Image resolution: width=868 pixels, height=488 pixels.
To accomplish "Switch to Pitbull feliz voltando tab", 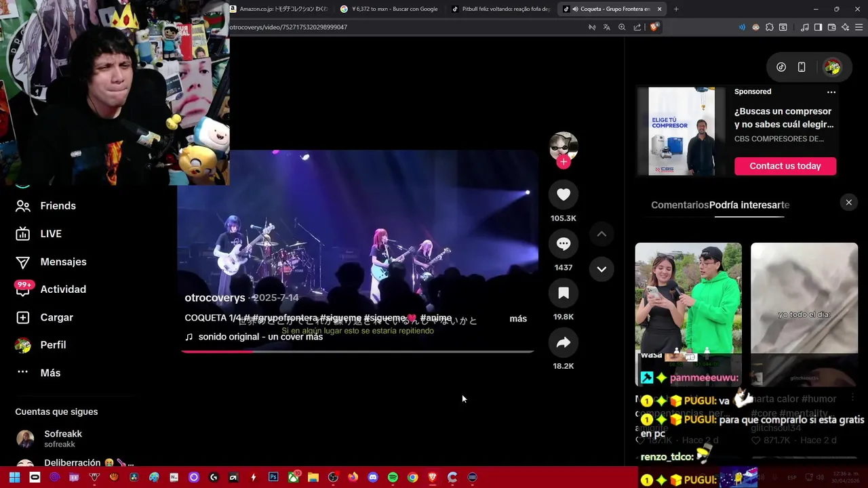I will click(x=500, y=9).
